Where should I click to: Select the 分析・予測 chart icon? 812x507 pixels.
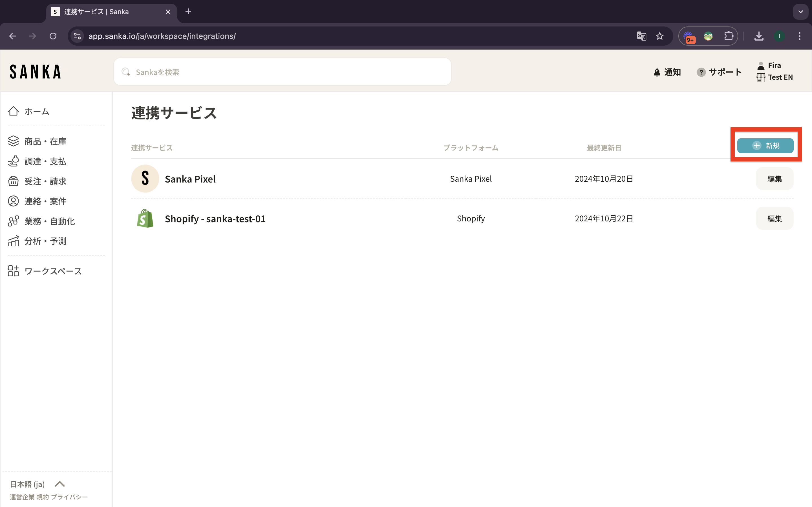click(x=14, y=241)
